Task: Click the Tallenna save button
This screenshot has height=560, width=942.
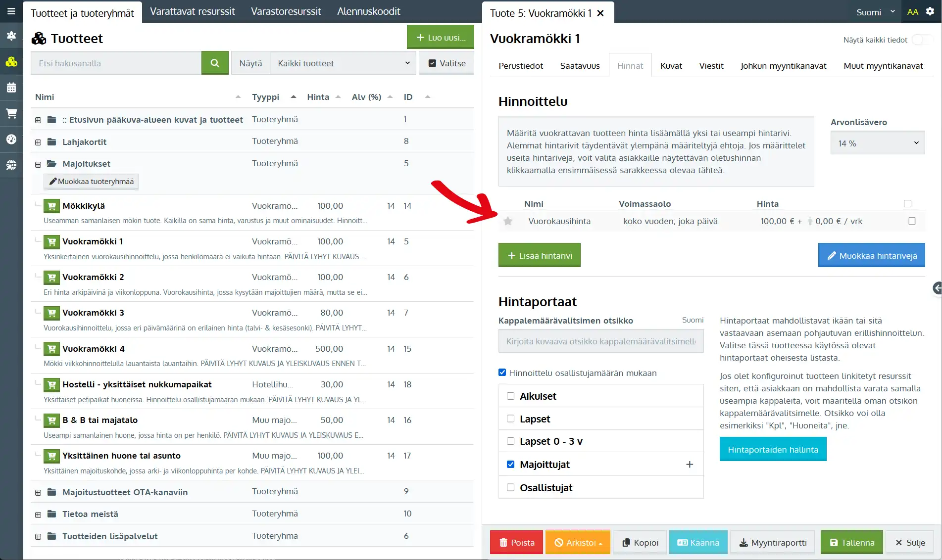Action: [x=851, y=543]
